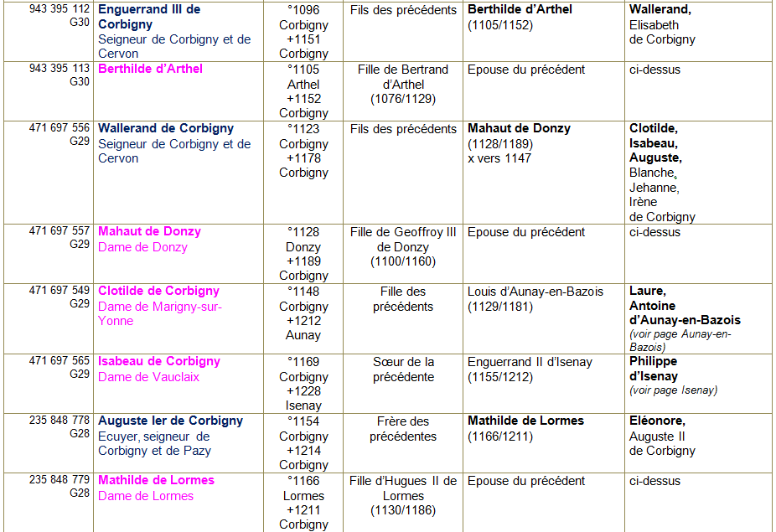Viewport: 776px width, 532px height.
Task: Click the birth year °1096
Action: tap(303, 10)
